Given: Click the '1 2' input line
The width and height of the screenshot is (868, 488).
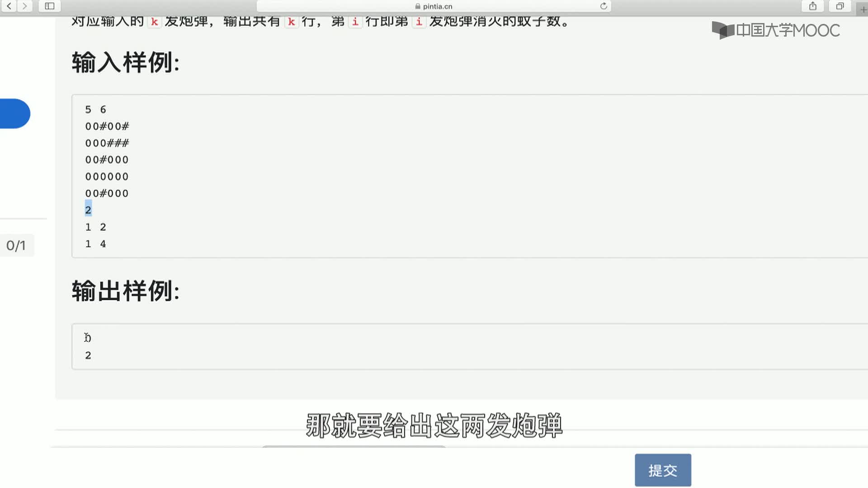Looking at the screenshot, I should coord(95,227).
